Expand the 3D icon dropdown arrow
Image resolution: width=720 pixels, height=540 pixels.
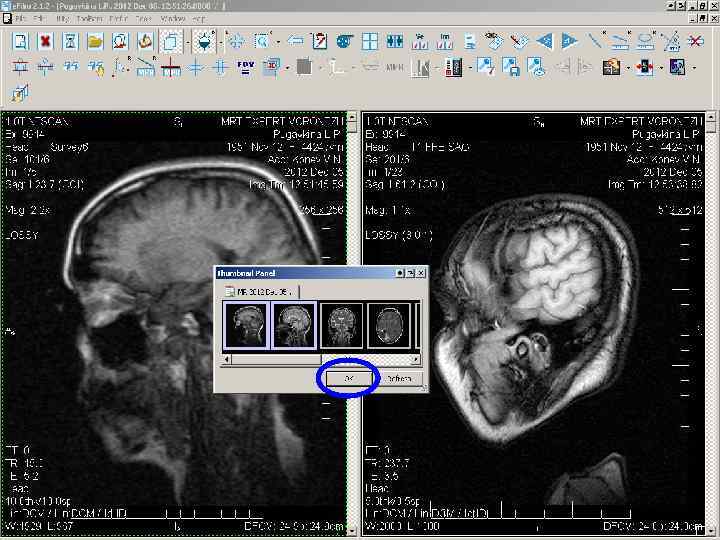tap(287, 68)
